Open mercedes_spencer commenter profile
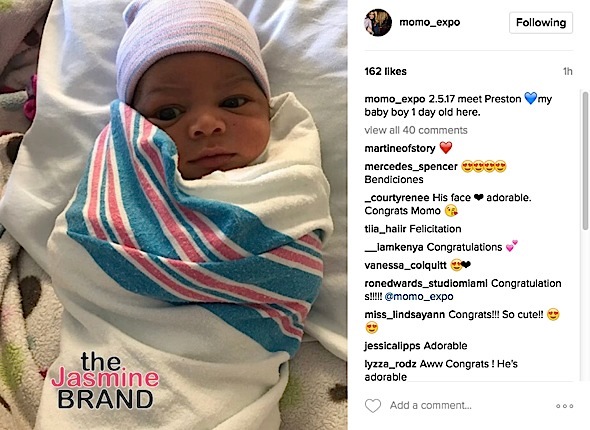Screen dimensions: 590x430 tap(411, 166)
